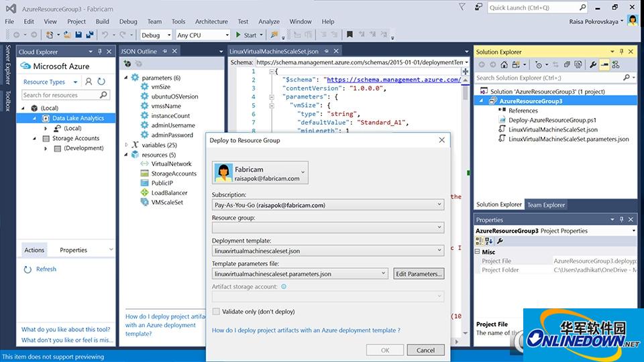The image size is (644, 362).
Task: Collapse the Storage Accounts tree node
Action: [x=34, y=138]
